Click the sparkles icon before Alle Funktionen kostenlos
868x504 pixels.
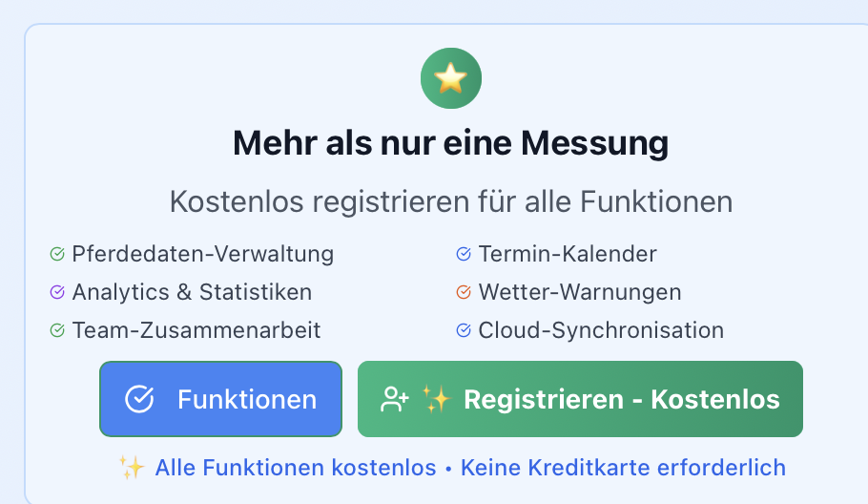click(x=132, y=468)
